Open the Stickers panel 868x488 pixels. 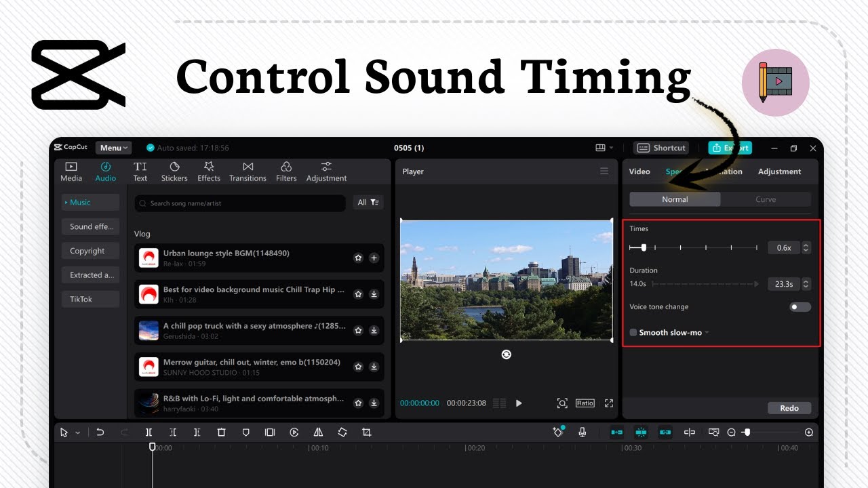174,171
